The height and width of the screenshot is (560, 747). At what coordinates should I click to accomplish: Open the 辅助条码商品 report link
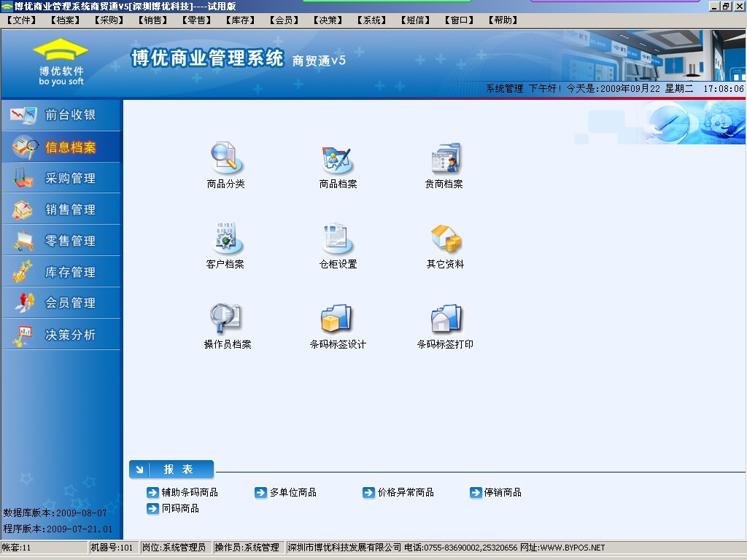(x=189, y=492)
